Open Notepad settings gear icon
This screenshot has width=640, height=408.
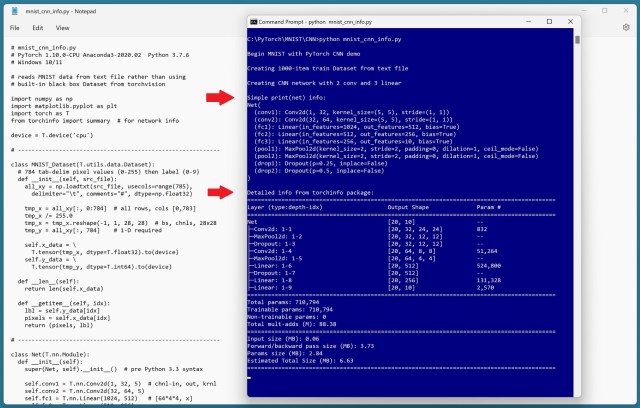[627, 28]
